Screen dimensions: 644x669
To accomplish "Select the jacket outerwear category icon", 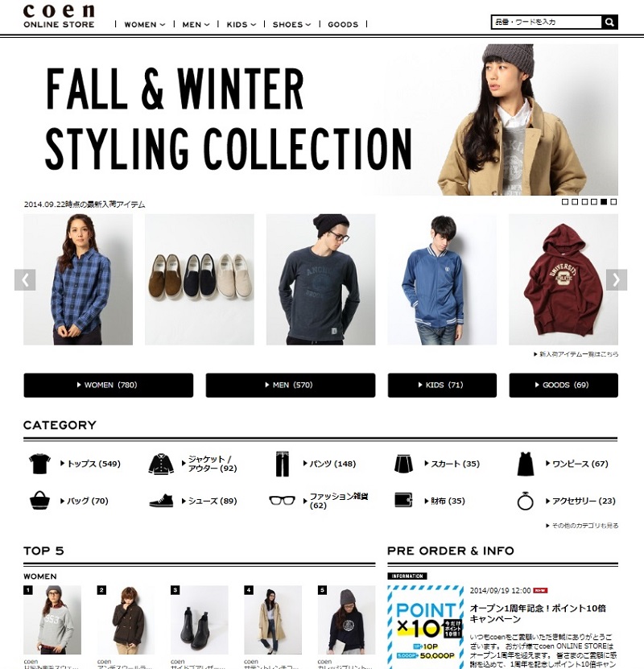I will (161, 464).
